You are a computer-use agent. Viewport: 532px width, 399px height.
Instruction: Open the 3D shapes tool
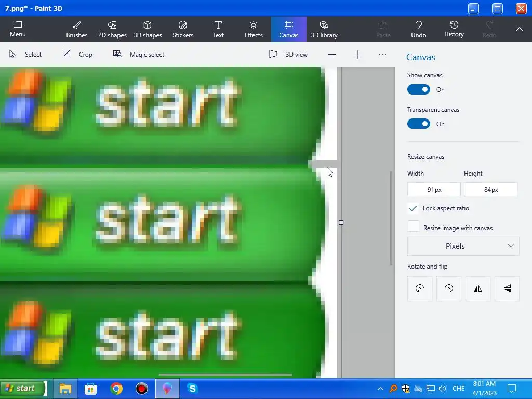click(x=148, y=29)
